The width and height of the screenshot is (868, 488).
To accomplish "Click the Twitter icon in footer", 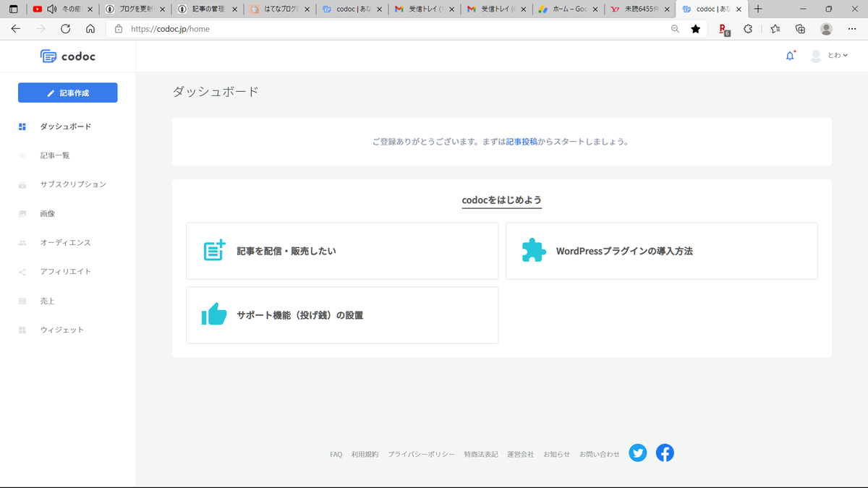I will click(637, 453).
